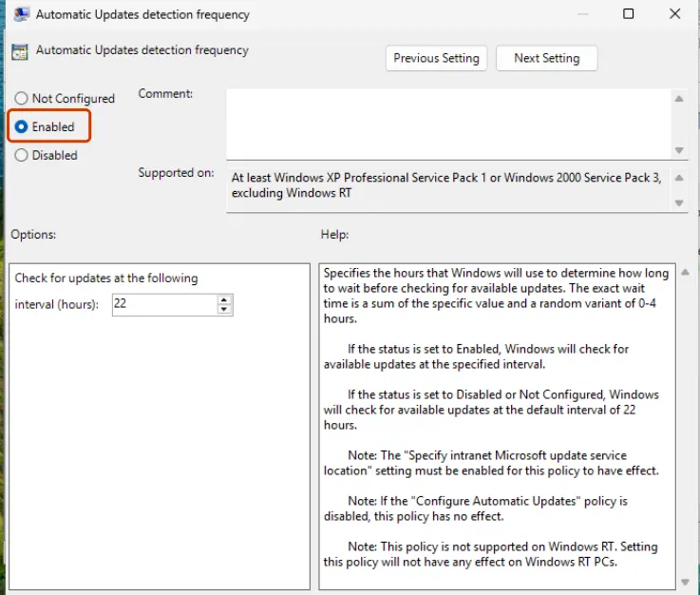The image size is (700, 595).
Task: Click the policy setting icon beside the heading
Action: pyautogui.click(x=20, y=52)
